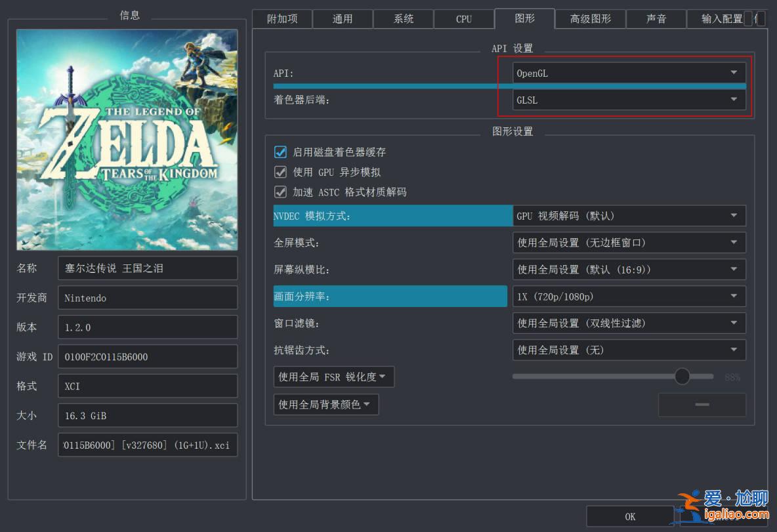Click the OK button

pyautogui.click(x=630, y=516)
